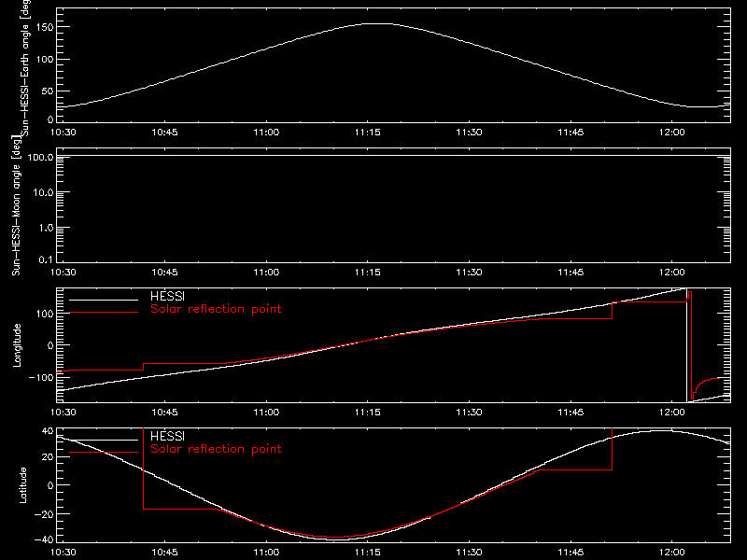The height and width of the screenshot is (560, 747).
Task: Click the 12:00 time label under Longitude plot
Action: pos(671,412)
